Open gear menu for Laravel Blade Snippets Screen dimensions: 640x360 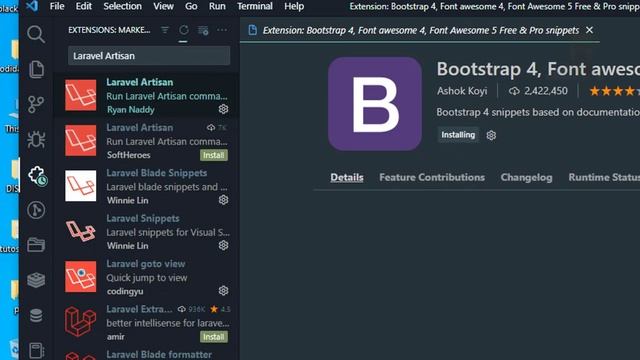point(223,200)
